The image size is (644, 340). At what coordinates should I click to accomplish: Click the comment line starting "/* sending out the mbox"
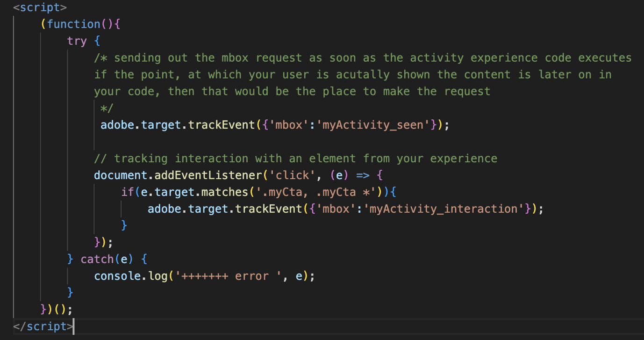coord(363,58)
